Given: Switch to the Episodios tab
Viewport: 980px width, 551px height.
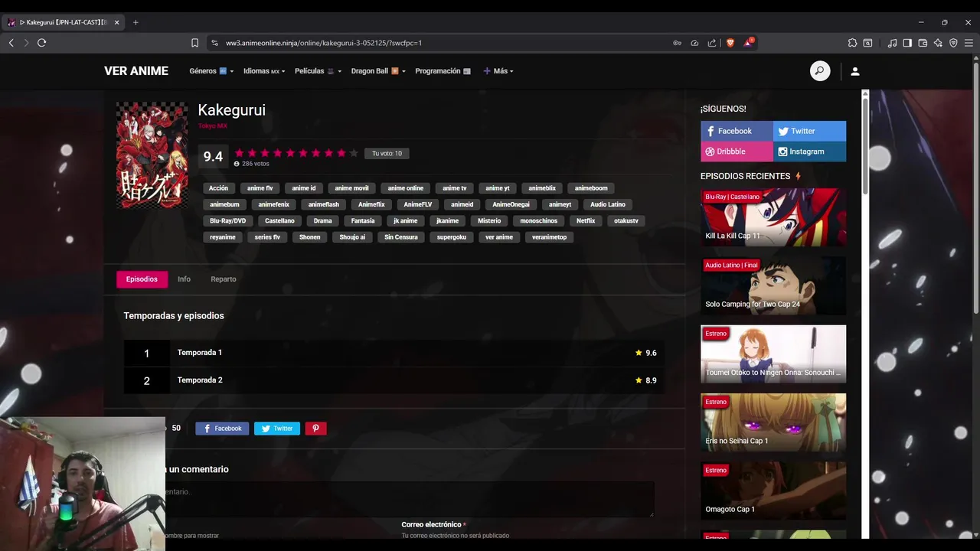Looking at the screenshot, I should [x=142, y=279].
